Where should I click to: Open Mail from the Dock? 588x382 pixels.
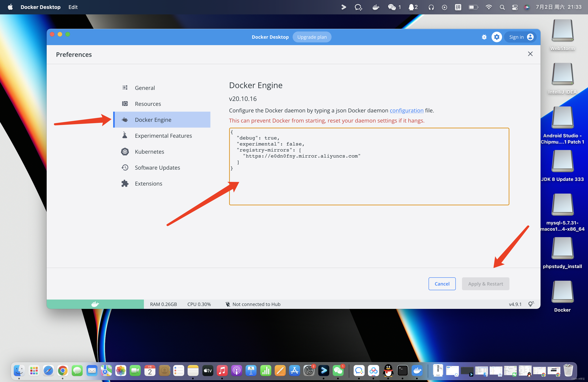pos(92,371)
